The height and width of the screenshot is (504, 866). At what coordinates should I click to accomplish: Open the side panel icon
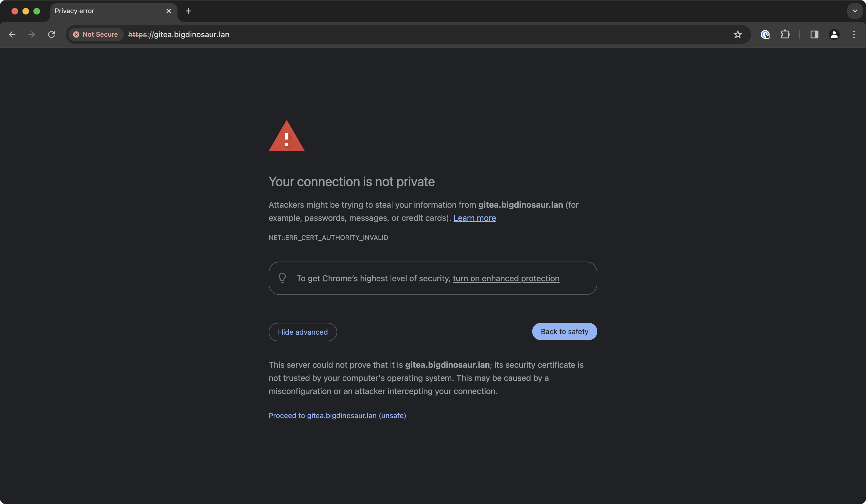[x=814, y=34]
